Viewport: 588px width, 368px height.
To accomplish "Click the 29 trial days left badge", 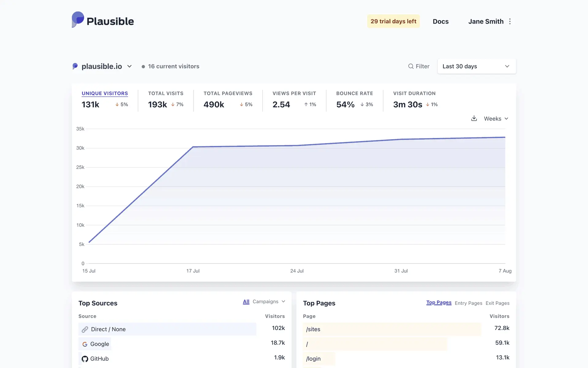I will [x=393, y=21].
